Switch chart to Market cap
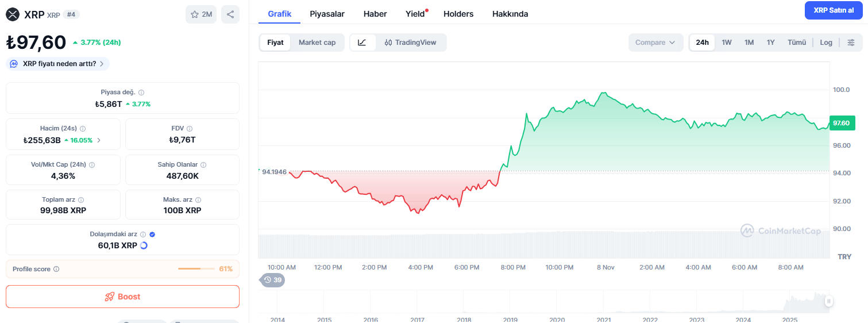This screenshot has height=323, width=868. tap(317, 43)
